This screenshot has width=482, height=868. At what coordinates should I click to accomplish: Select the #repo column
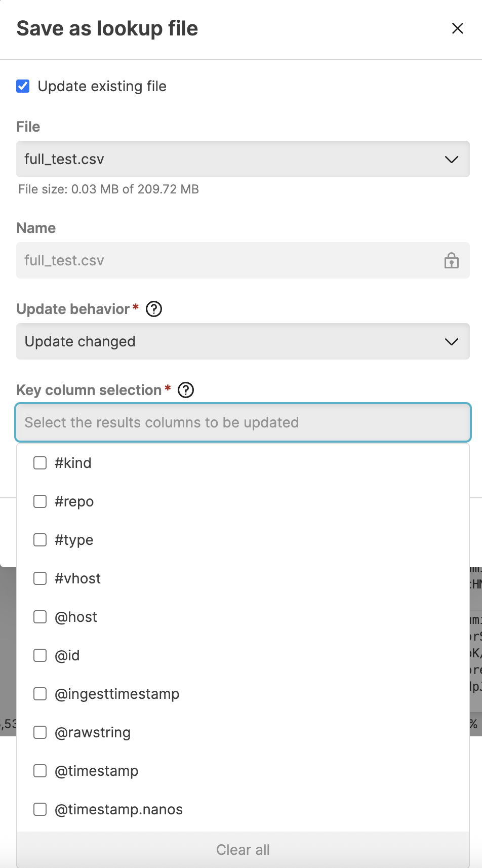39,501
